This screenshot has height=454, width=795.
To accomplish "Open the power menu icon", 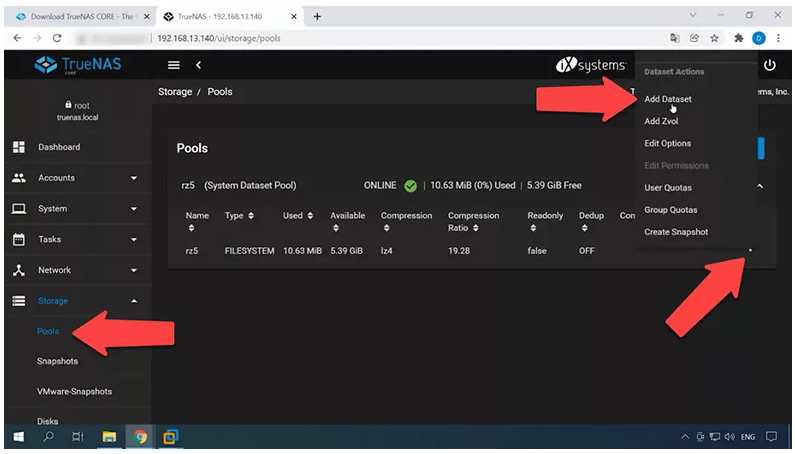I will pyautogui.click(x=769, y=65).
